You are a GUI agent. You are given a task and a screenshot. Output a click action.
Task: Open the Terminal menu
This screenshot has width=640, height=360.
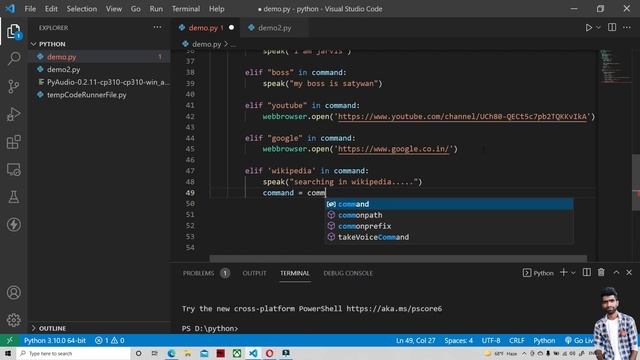(186, 9)
